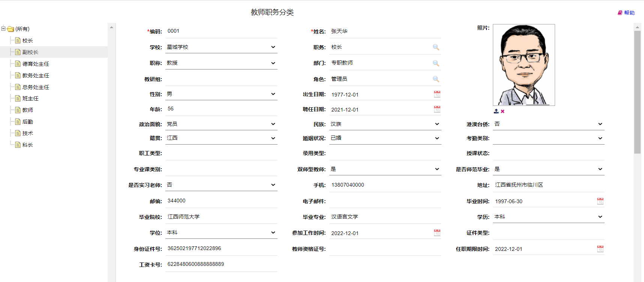The height and width of the screenshot is (282, 644).
Task: Click the search icon beside 职务 field
Action: (436, 47)
